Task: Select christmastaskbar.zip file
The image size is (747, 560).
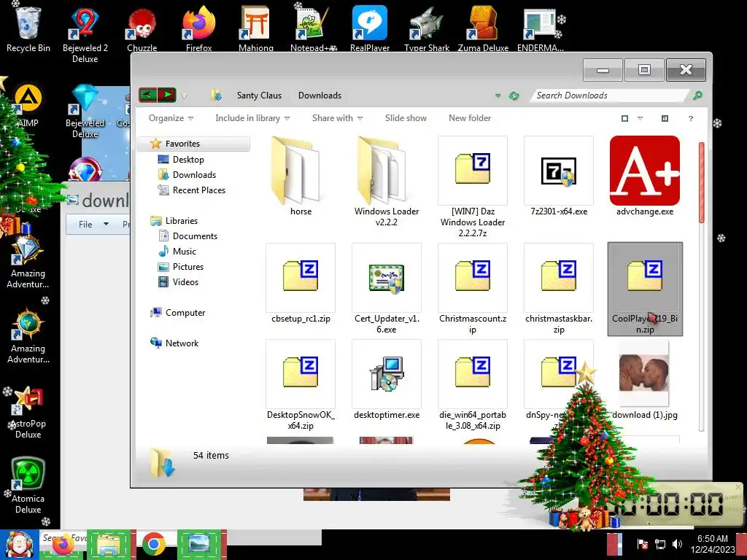Action: coord(559,289)
